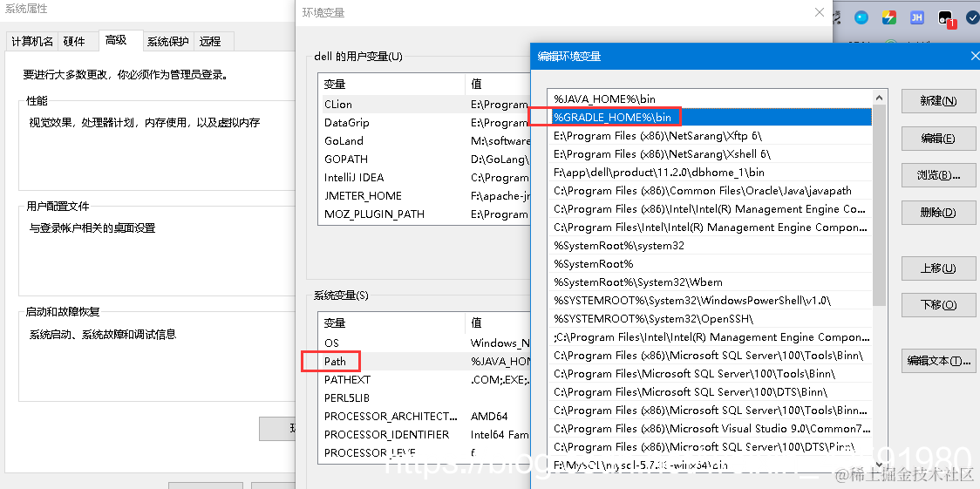Select the CLion user variable row
The width and height of the screenshot is (980, 489).
coord(425,105)
